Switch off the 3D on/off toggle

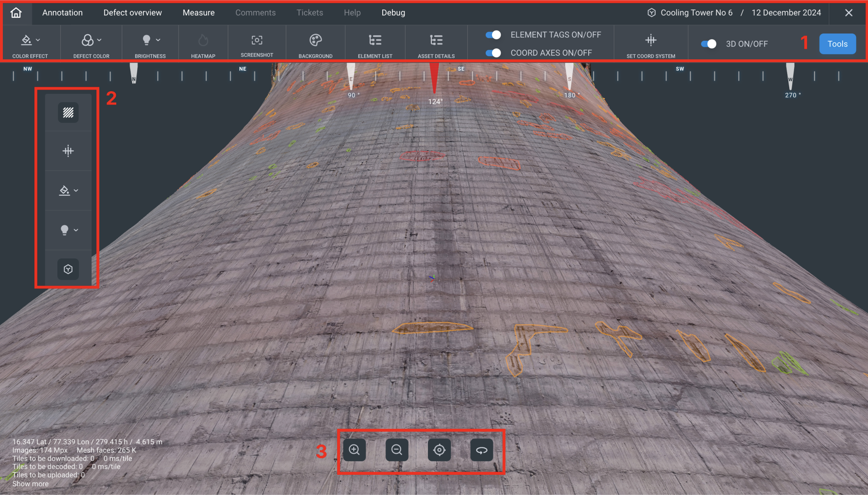[x=709, y=44]
